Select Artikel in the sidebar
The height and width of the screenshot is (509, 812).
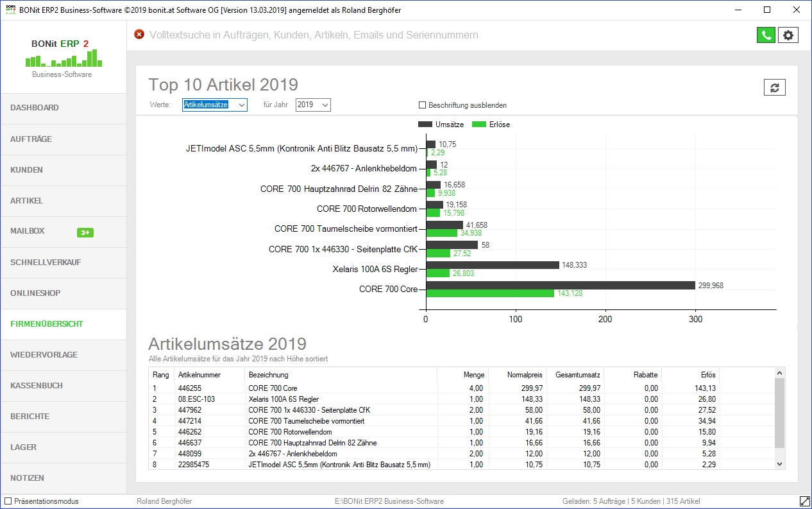(63, 201)
